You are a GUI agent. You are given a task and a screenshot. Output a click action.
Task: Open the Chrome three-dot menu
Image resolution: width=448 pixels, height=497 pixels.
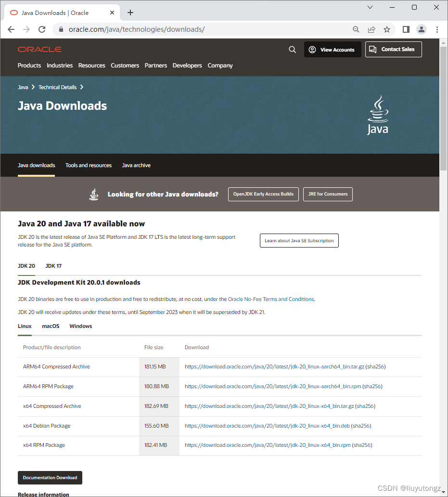437,29
